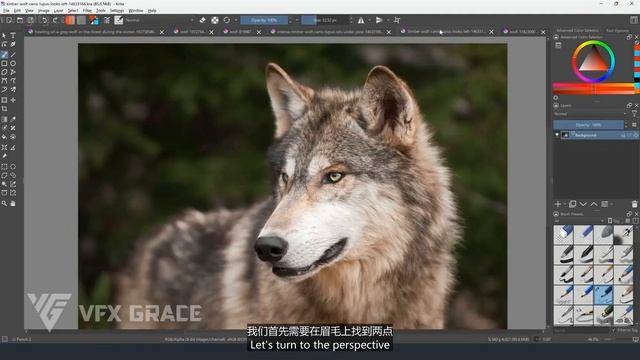
Task: Select the Freehand Brush tool
Action: tap(4, 55)
